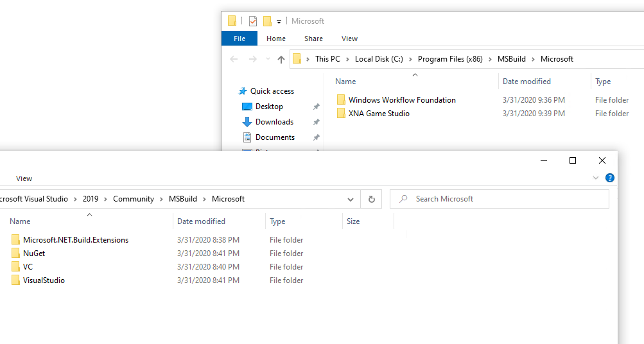Open the File tab in the back Explorer window

pos(239,39)
